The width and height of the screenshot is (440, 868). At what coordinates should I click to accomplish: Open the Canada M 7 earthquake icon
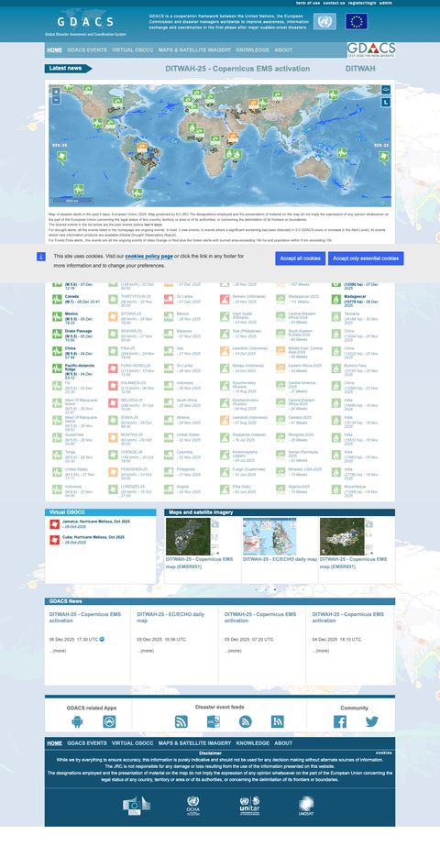click(57, 300)
